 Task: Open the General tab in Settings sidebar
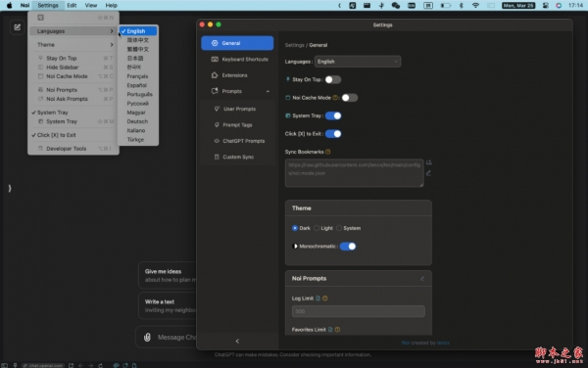click(237, 43)
